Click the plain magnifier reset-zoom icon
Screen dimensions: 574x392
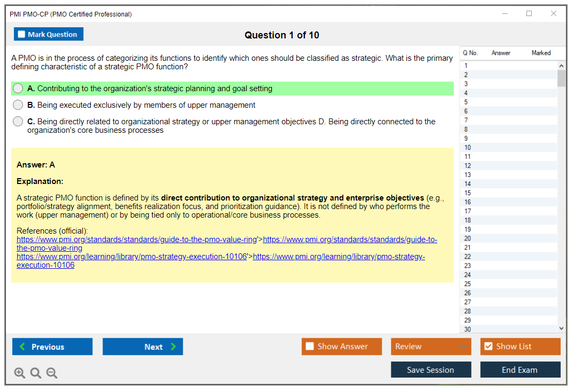36,373
